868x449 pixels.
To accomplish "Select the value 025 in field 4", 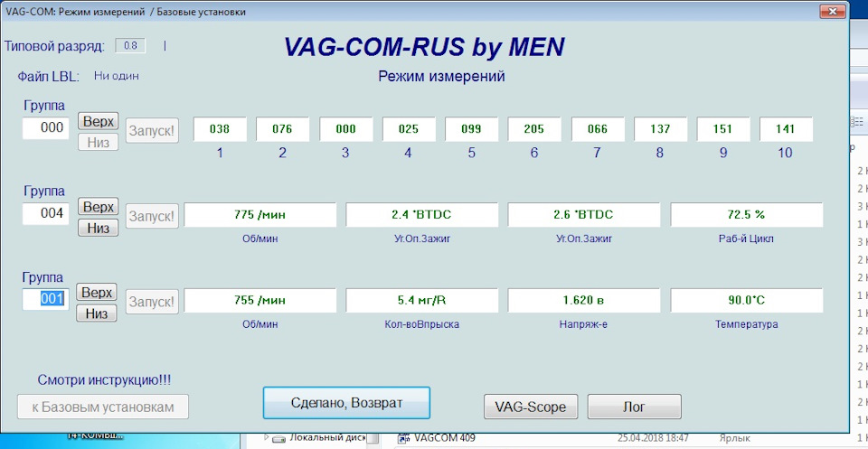I will click(x=409, y=129).
